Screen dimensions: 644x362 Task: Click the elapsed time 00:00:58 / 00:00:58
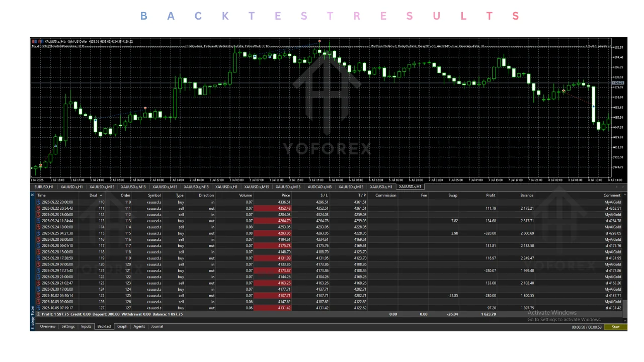pyautogui.click(x=587, y=327)
